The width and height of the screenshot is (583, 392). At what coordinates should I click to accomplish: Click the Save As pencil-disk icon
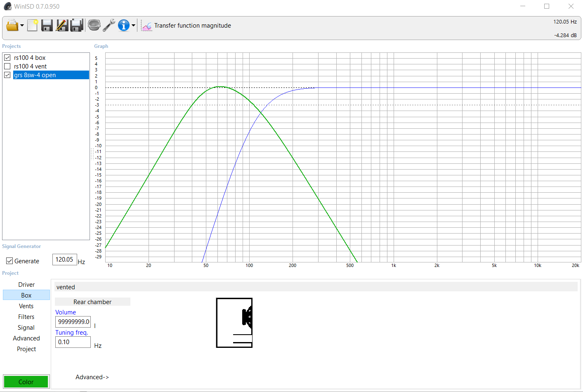click(x=62, y=26)
